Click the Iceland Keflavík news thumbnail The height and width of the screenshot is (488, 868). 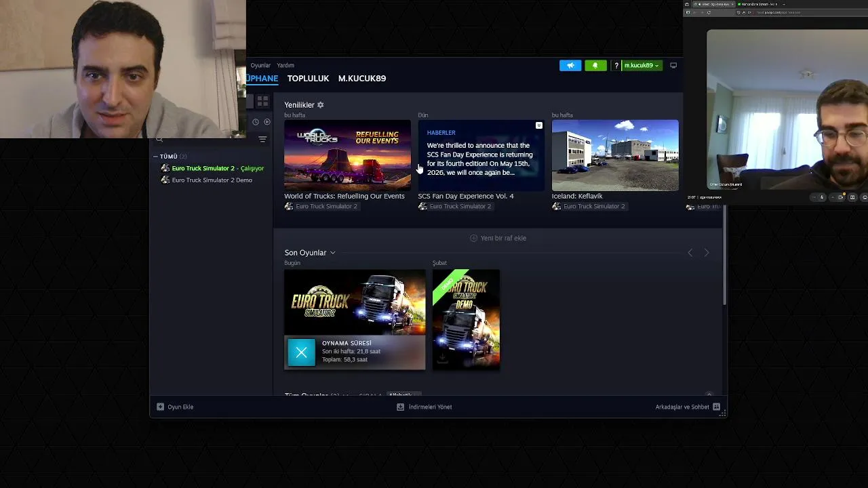(615, 155)
